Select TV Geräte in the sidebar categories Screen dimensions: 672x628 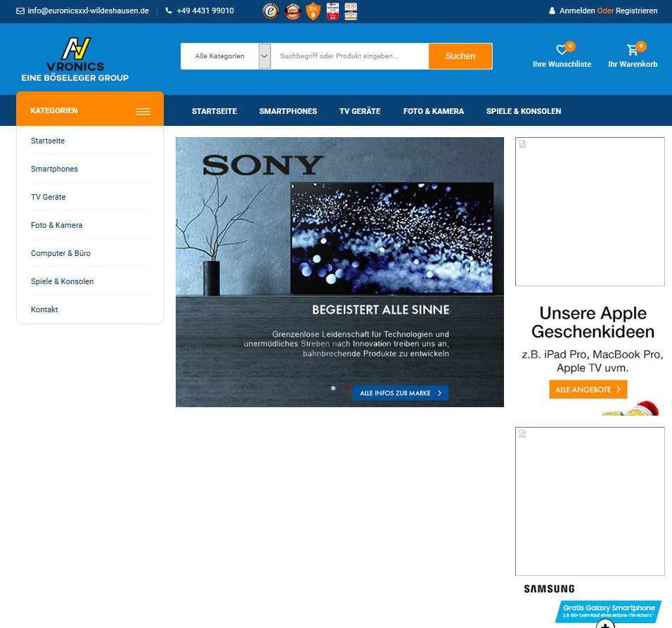[x=48, y=197]
